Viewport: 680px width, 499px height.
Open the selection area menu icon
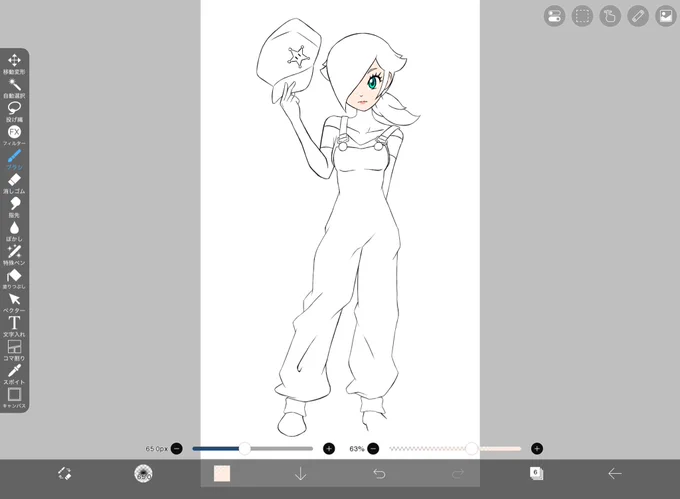[582, 16]
